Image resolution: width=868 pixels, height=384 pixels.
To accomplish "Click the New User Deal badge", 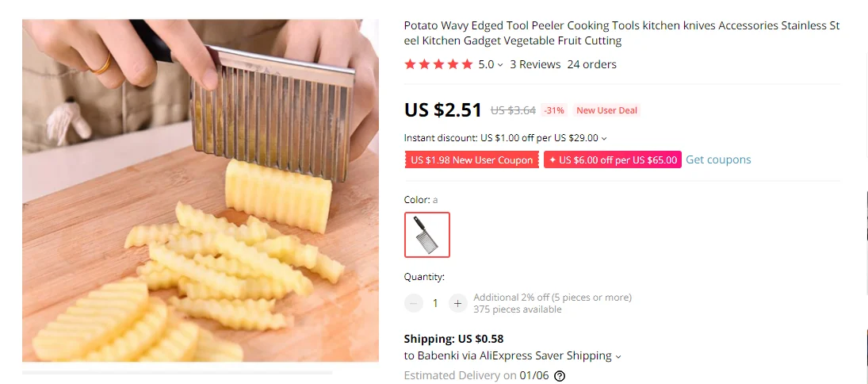I will pyautogui.click(x=606, y=110).
